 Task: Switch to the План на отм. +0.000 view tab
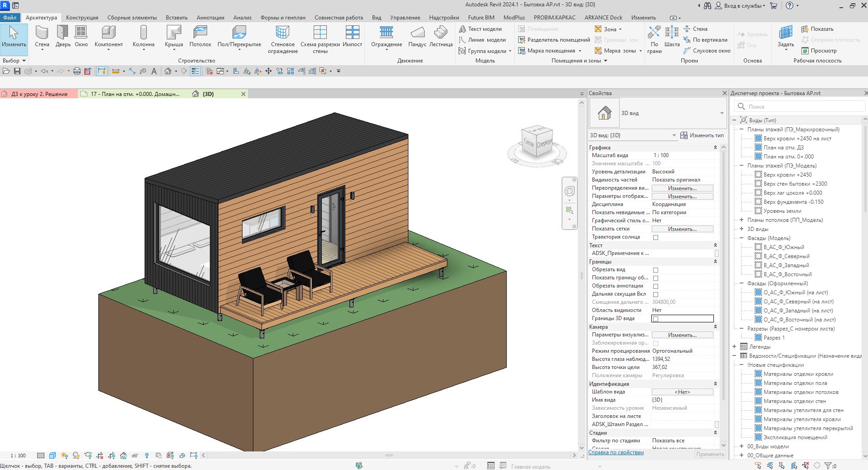click(x=135, y=94)
